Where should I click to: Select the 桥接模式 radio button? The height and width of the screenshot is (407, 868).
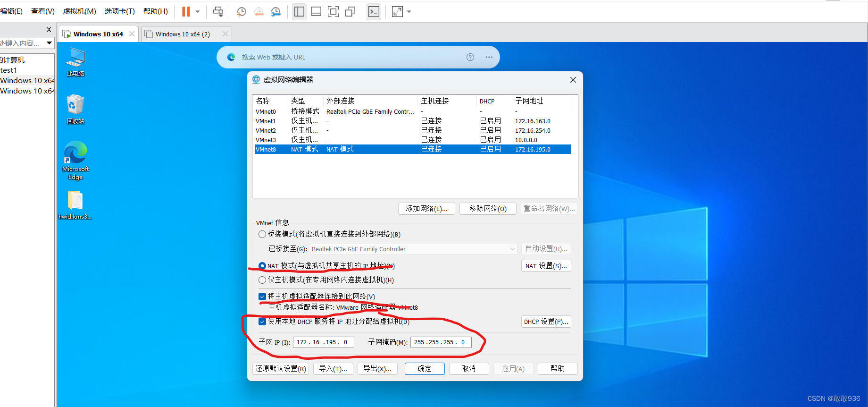(262, 234)
